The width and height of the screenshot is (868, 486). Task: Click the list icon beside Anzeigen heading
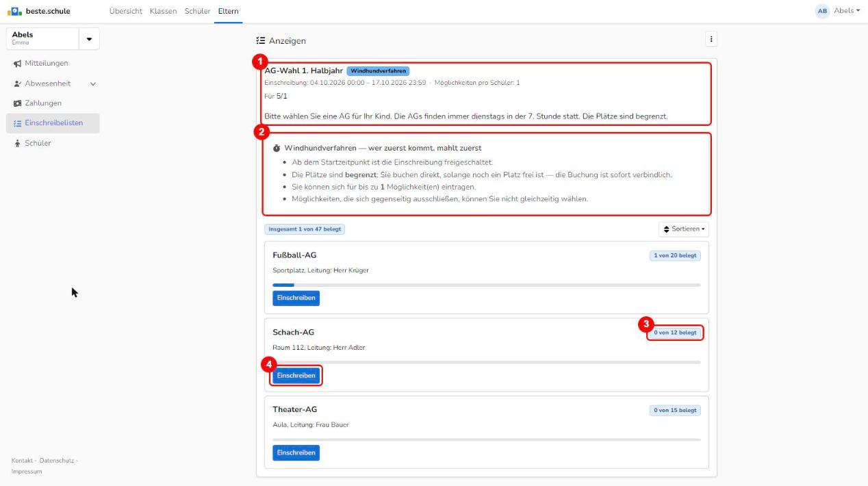[260, 41]
